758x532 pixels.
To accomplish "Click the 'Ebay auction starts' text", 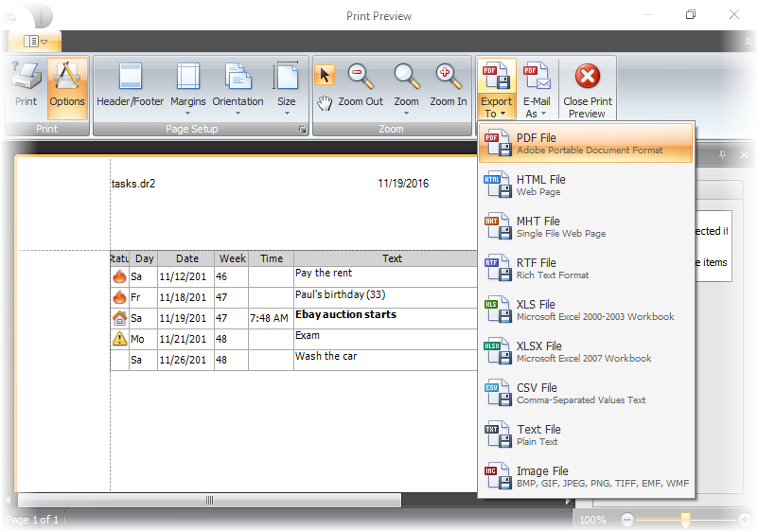I will click(x=345, y=314).
